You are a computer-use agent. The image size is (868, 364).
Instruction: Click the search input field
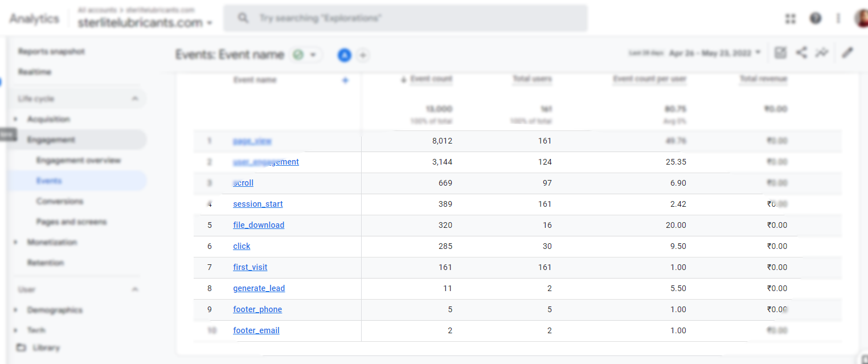point(405,18)
